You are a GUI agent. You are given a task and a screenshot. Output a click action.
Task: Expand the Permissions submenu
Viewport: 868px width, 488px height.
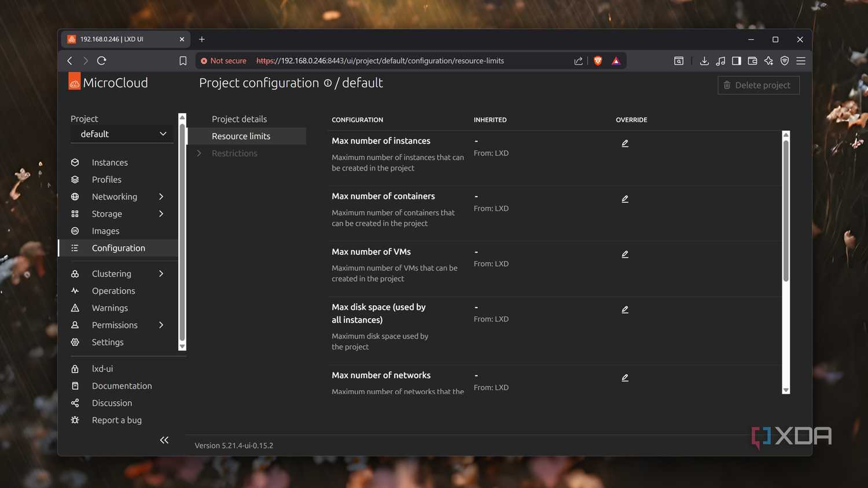click(161, 325)
